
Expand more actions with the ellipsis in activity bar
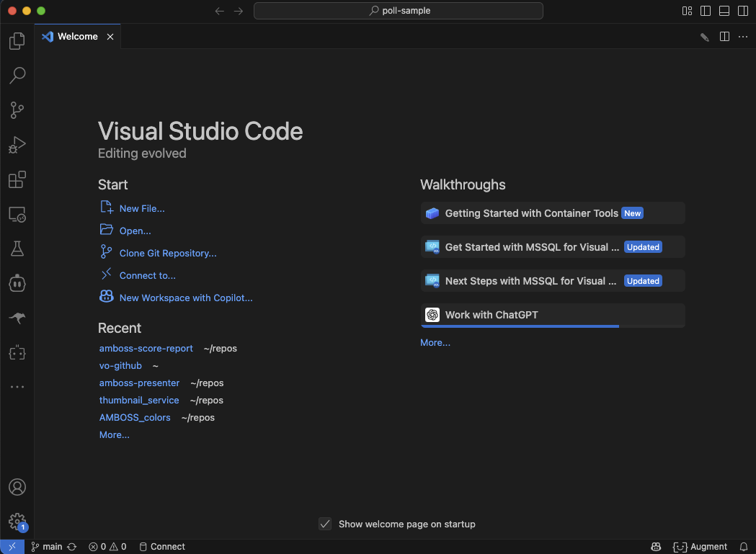17,387
